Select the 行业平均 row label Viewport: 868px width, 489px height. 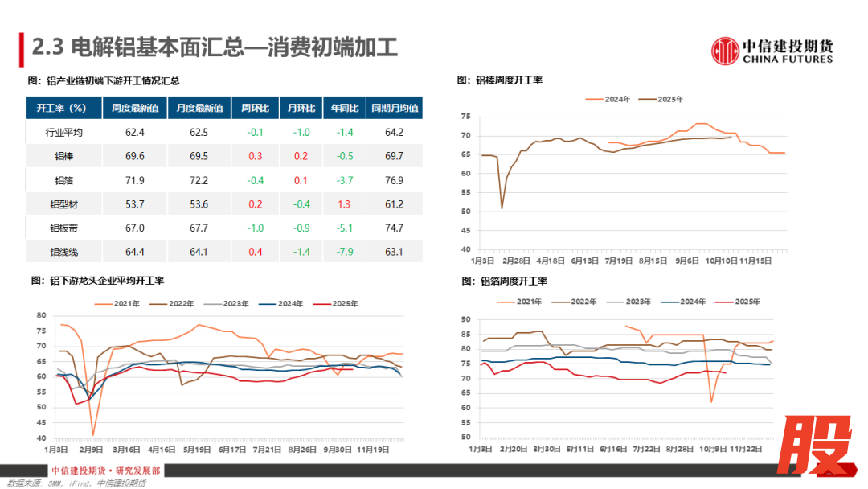[x=64, y=132]
